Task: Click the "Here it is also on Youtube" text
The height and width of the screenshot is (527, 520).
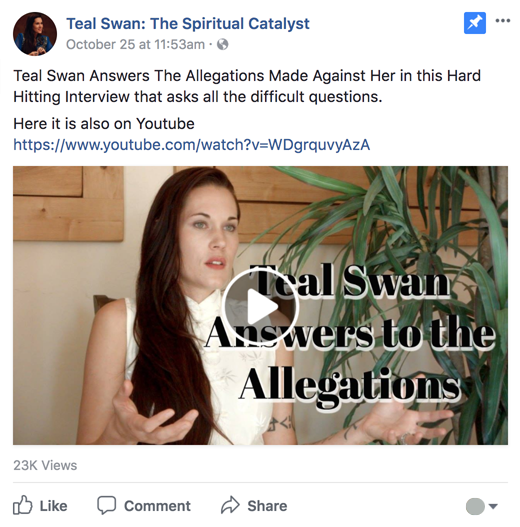Action: point(104,124)
